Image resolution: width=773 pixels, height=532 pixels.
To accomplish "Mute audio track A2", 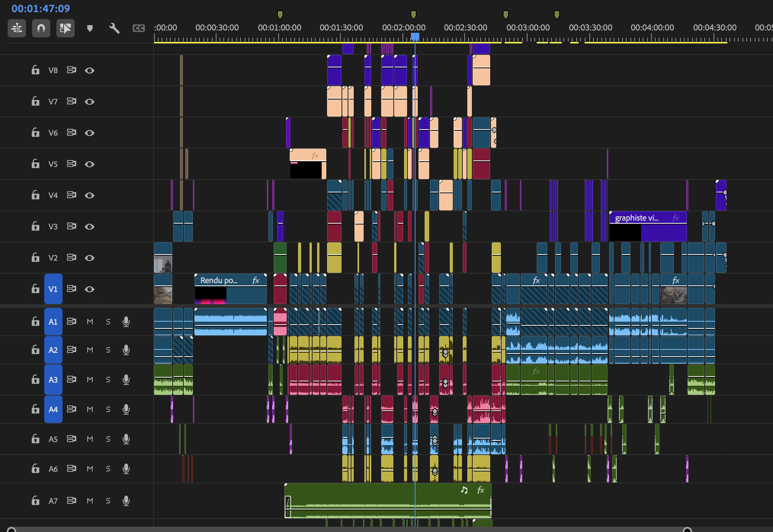I will pos(90,350).
